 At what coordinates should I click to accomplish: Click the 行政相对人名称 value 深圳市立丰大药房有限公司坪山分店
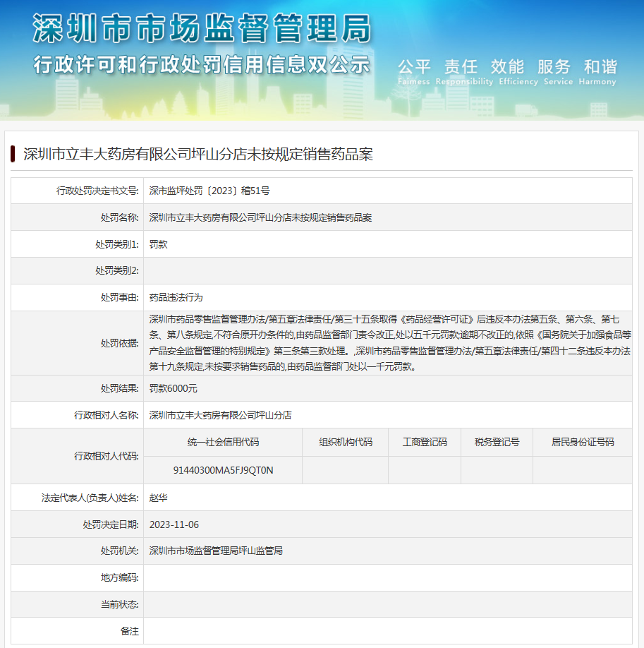(220, 415)
